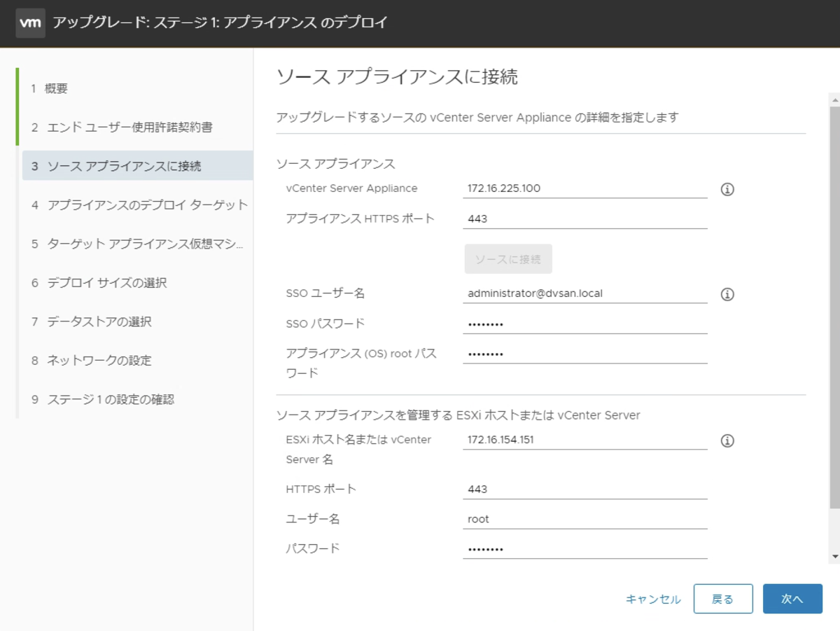
Task: Focus the vCenter Server Appliance address field
Action: tap(584, 188)
